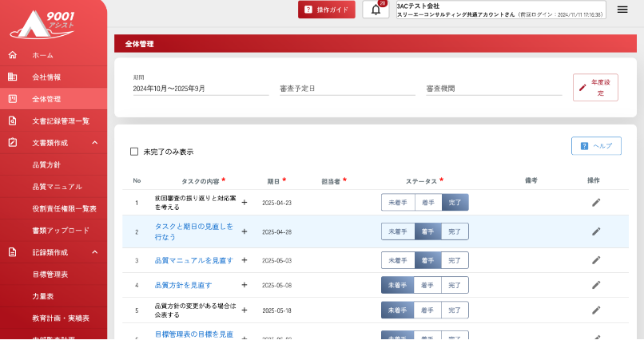Set task 4 status to 完了

point(455,285)
